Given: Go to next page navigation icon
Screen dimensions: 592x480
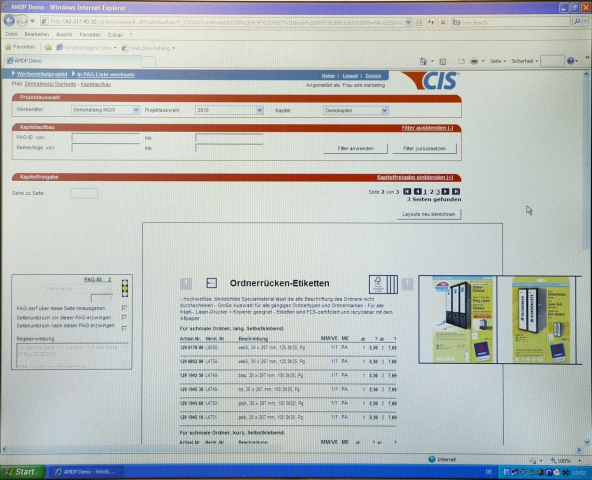Looking at the screenshot, I should tap(446, 191).
